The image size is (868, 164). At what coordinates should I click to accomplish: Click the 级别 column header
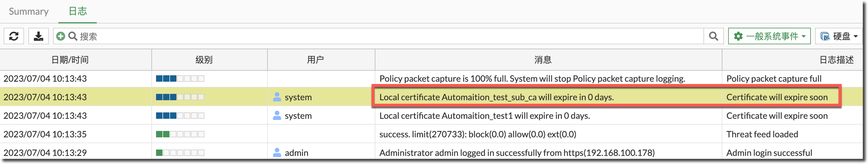pyautogui.click(x=204, y=60)
